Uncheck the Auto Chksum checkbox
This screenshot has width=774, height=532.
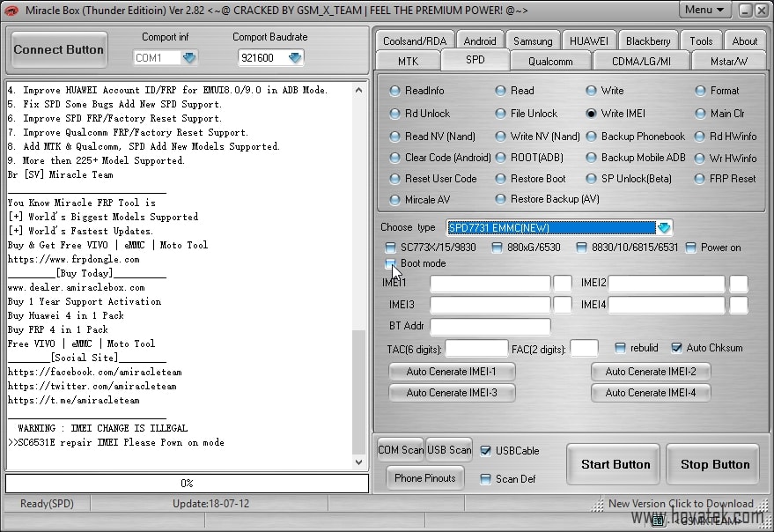[x=677, y=348]
